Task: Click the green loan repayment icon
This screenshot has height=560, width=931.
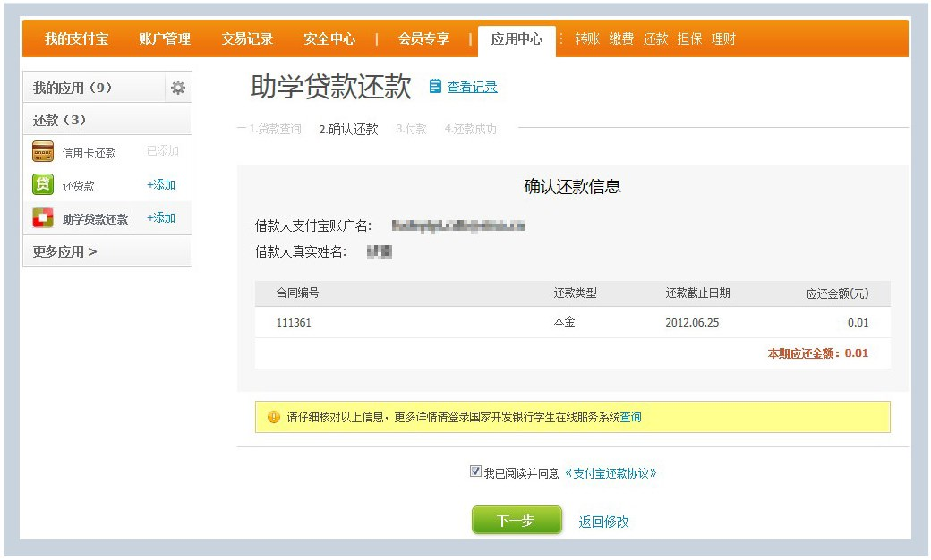Action: pyautogui.click(x=43, y=185)
